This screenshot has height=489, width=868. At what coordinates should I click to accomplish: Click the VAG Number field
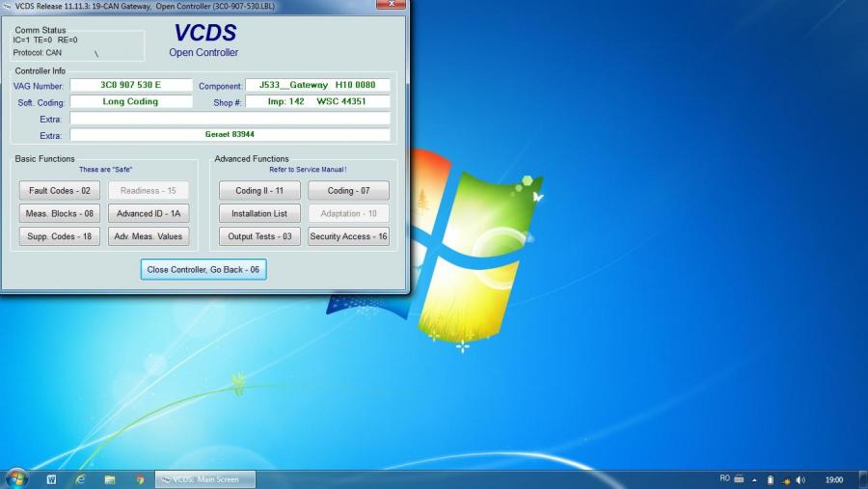point(131,85)
